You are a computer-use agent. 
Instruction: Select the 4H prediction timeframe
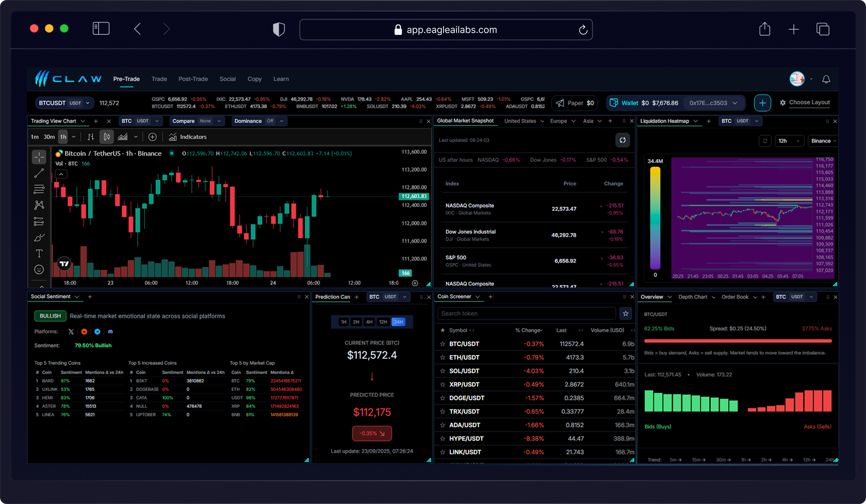point(369,322)
